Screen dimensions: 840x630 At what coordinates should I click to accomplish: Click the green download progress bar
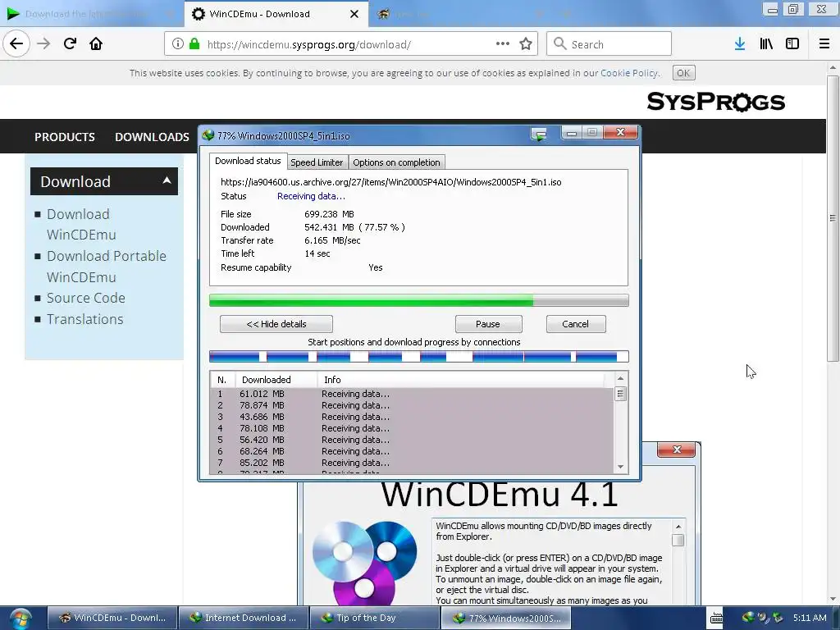pyautogui.click(x=419, y=300)
